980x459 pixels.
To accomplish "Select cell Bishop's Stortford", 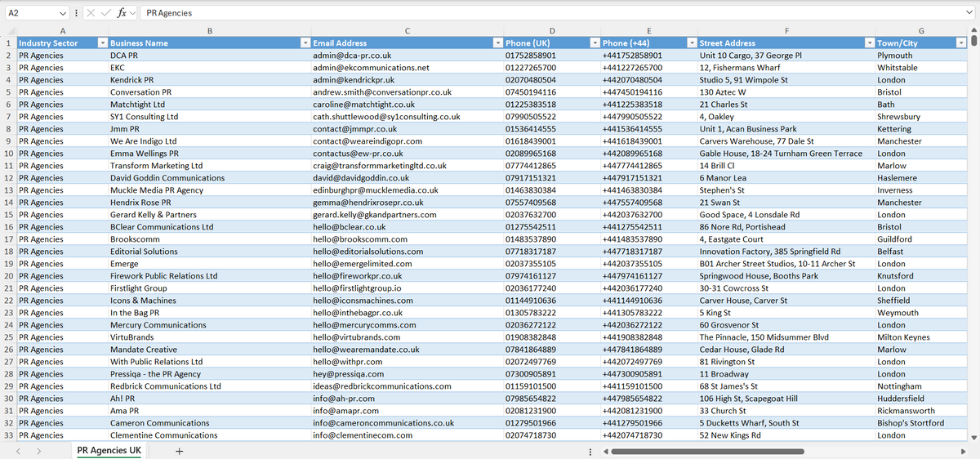I will point(921,423).
